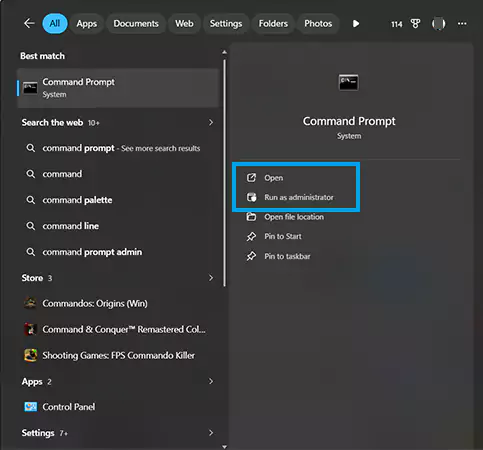
Task: Click the search icon beside 'command'
Action: tap(31, 174)
